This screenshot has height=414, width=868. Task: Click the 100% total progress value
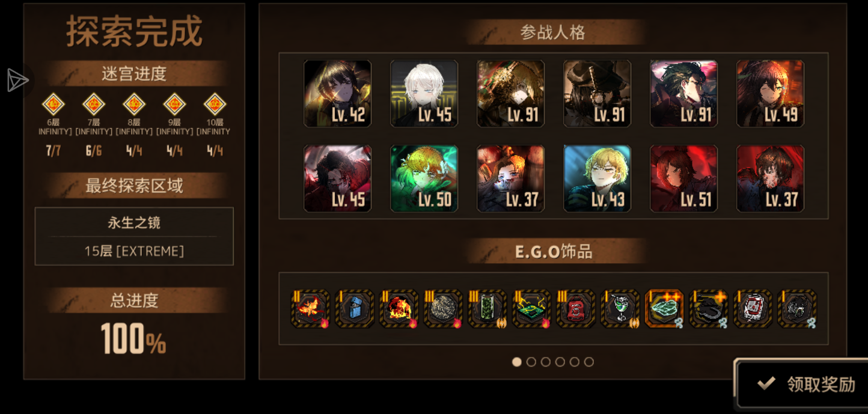pos(133,339)
